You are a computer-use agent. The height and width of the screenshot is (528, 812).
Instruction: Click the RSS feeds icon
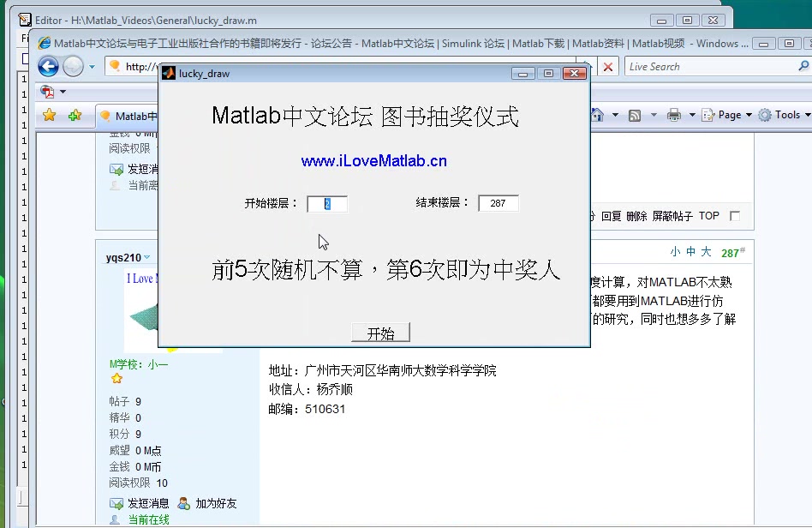635,115
